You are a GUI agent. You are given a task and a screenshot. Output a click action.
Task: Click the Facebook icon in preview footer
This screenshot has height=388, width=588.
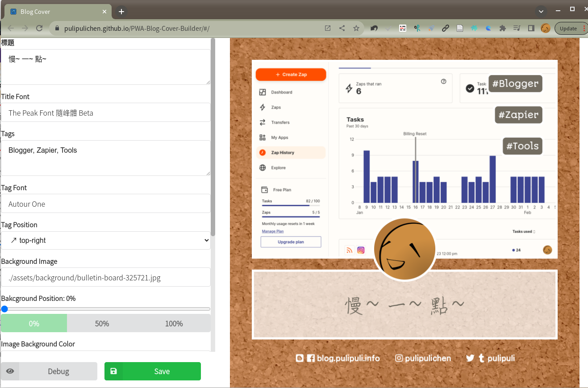click(x=311, y=358)
